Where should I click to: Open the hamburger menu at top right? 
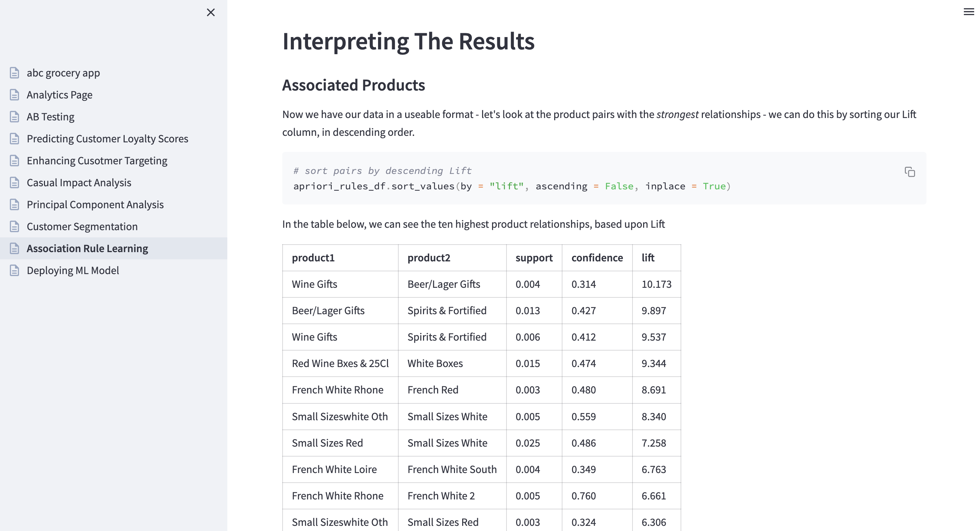click(969, 12)
